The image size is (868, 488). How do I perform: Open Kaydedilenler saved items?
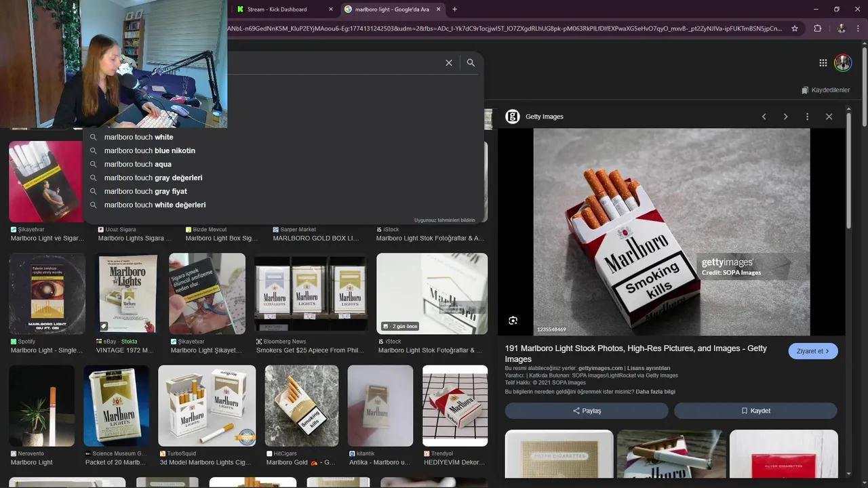point(825,90)
